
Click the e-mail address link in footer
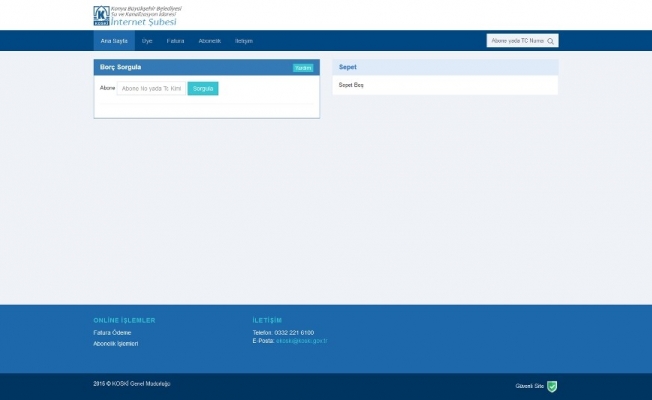pos(302,341)
